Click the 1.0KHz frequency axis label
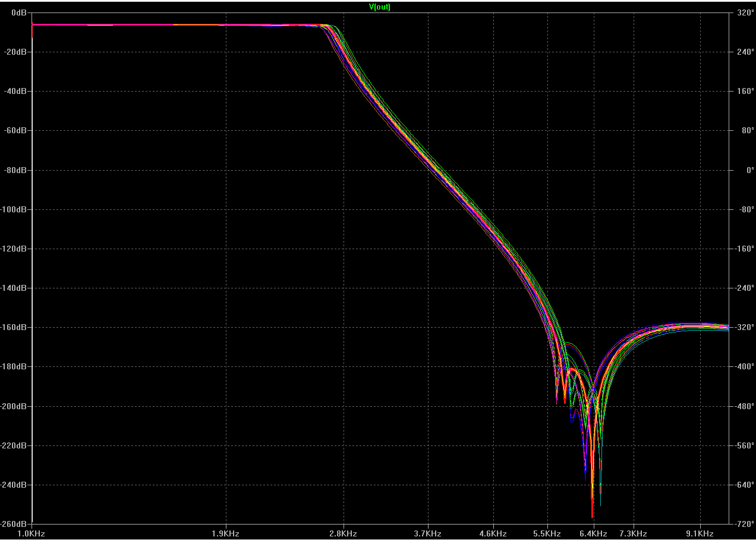This screenshot has width=756, height=540. tap(31, 533)
